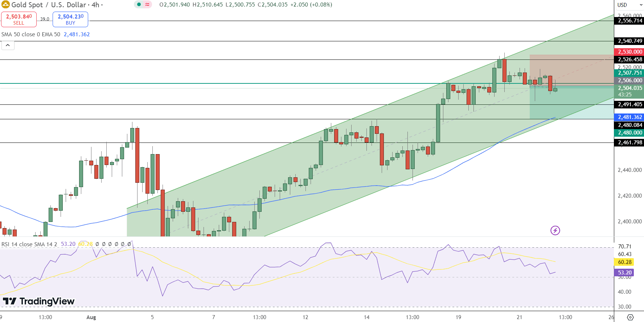This screenshot has width=644, height=322.
Task: Click the Aug date on time axis
Action: point(91,317)
